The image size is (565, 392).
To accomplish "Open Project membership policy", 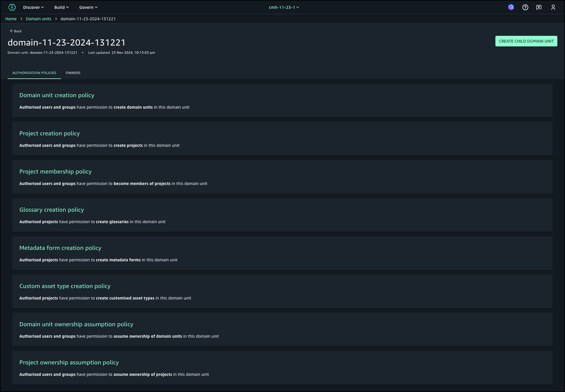I will pos(55,171).
